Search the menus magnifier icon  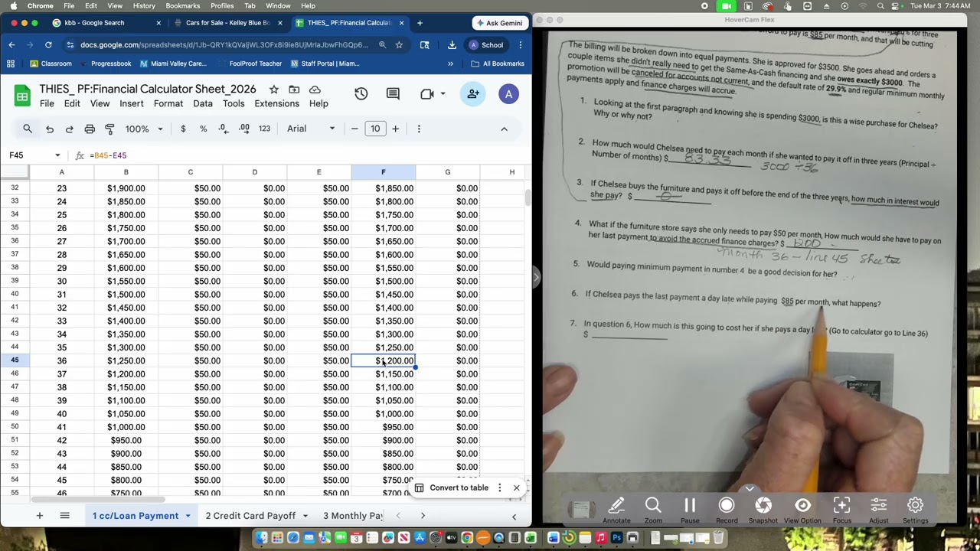[x=28, y=129]
